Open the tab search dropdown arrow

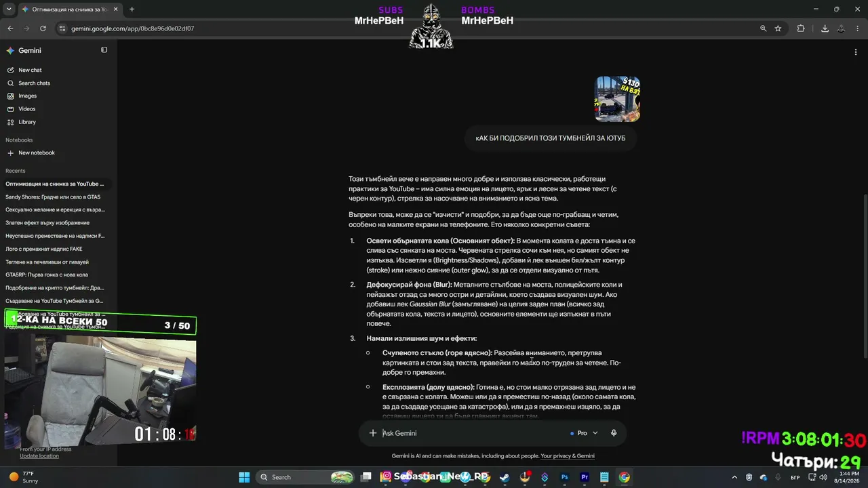pyautogui.click(x=9, y=9)
